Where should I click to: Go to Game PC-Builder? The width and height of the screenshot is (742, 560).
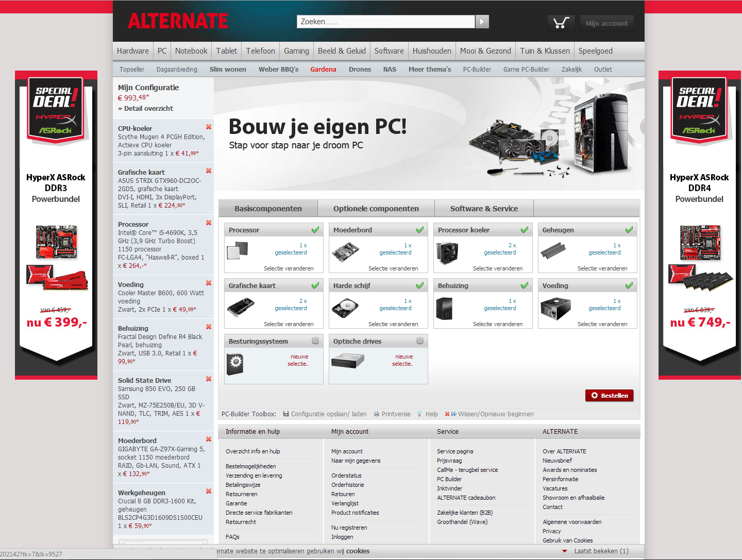526,70
